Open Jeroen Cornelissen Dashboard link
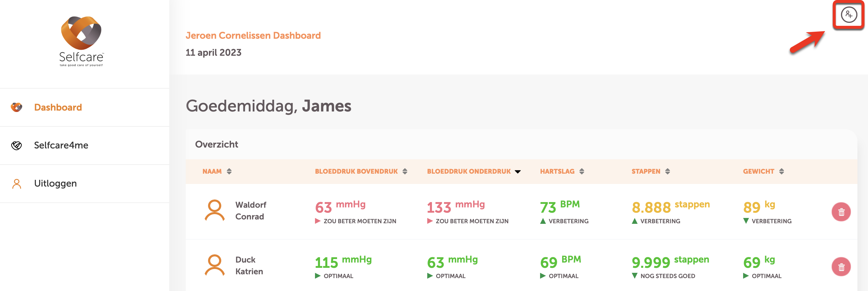Screen dimensions: 868x291 click(x=253, y=36)
